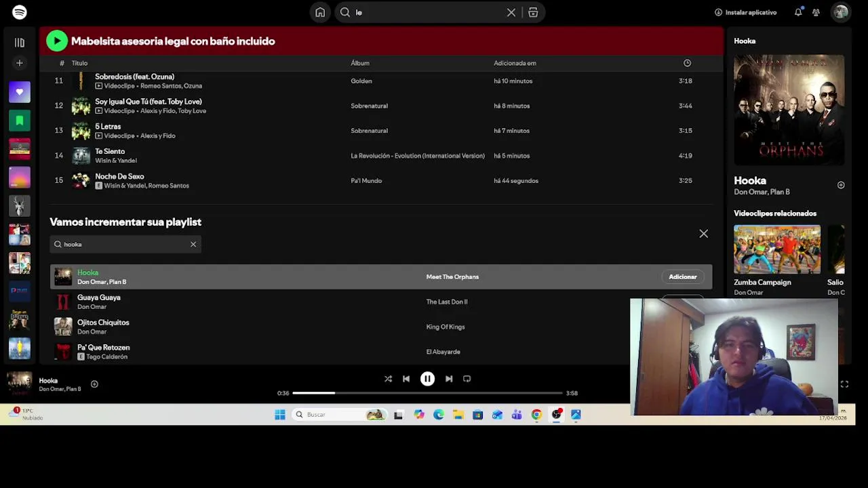Seek on the song progress bar

427,393
